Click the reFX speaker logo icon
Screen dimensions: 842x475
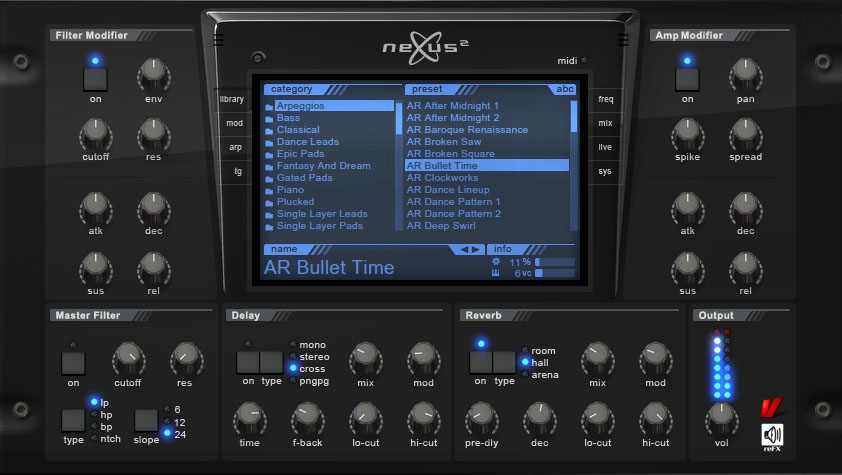tap(772, 435)
